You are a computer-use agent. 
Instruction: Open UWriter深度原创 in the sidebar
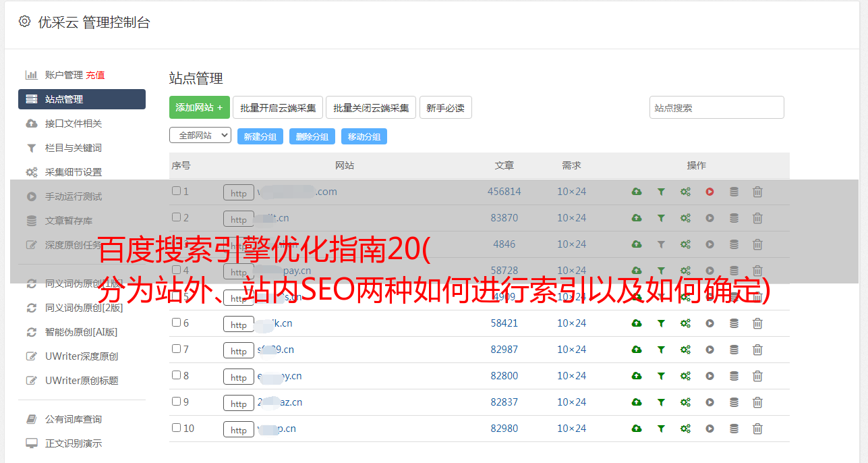click(x=82, y=356)
